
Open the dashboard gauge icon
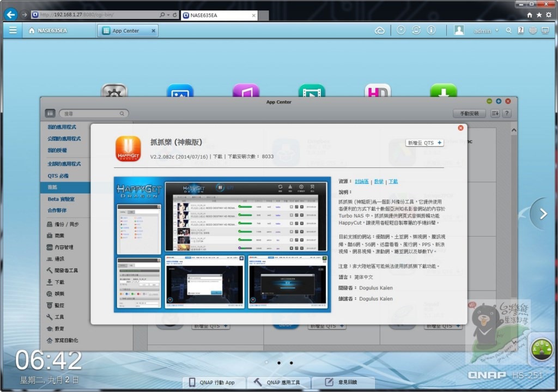[x=542, y=349]
